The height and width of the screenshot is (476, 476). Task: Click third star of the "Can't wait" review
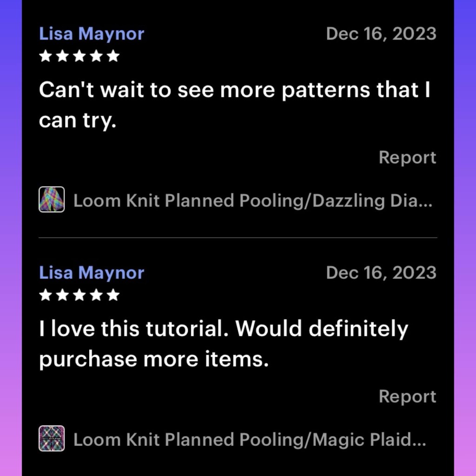click(79, 56)
